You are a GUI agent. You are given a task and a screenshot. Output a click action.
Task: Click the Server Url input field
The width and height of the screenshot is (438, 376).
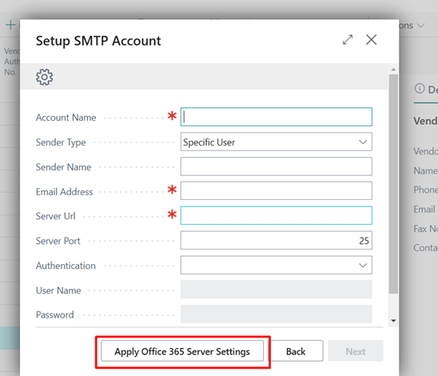pyautogui.click(x=276, y=215)
